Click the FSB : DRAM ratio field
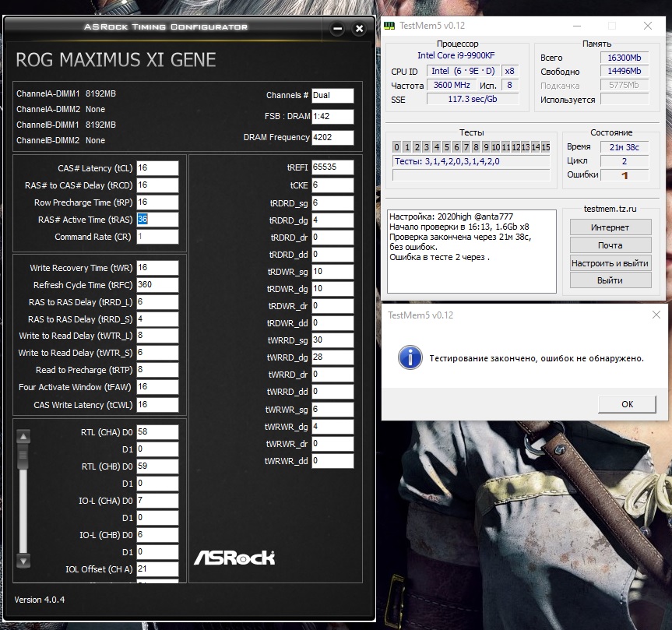Image resolution: width=672 pixels, height=630 pixels. click(x=332, y=116)
